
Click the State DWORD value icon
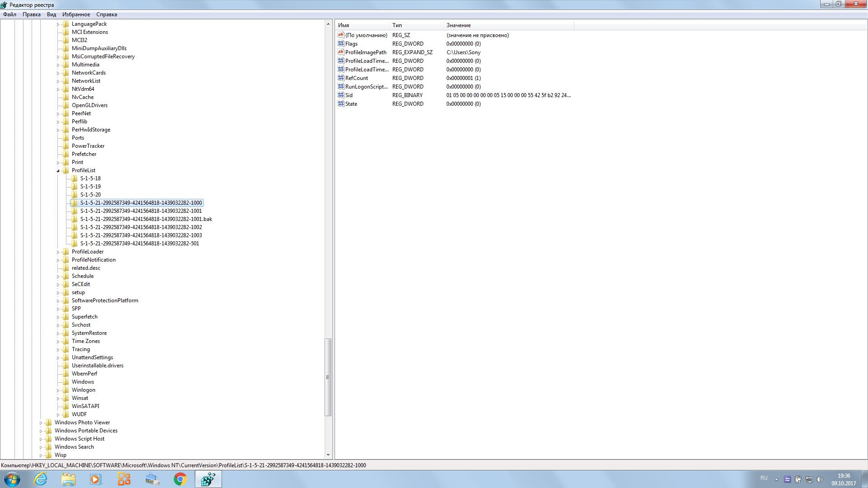(341, 104)
